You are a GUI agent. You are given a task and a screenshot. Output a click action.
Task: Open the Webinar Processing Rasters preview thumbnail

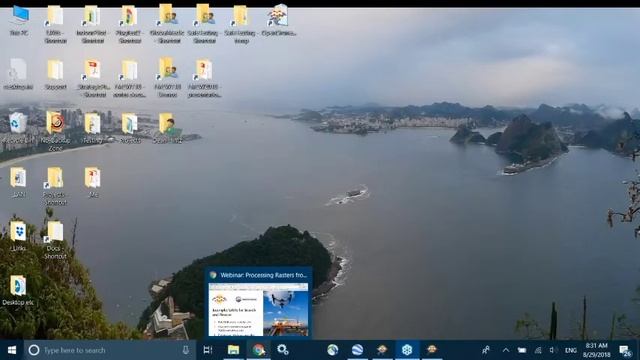[258, 310]
